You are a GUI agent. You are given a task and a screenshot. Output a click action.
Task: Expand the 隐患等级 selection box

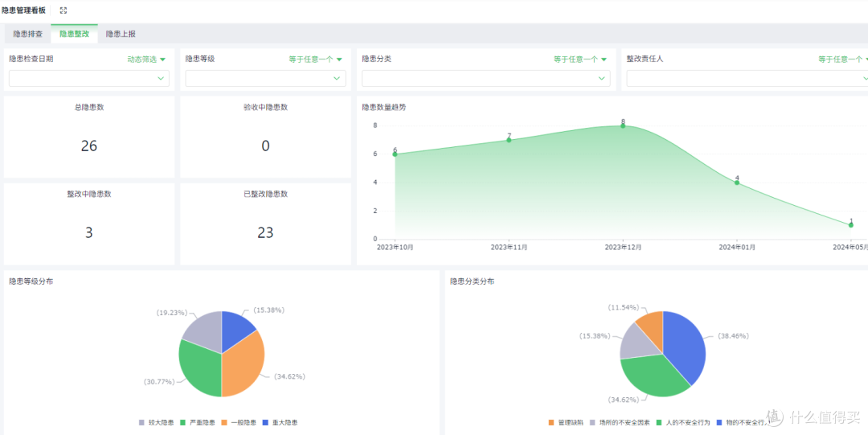coord(265,78)
